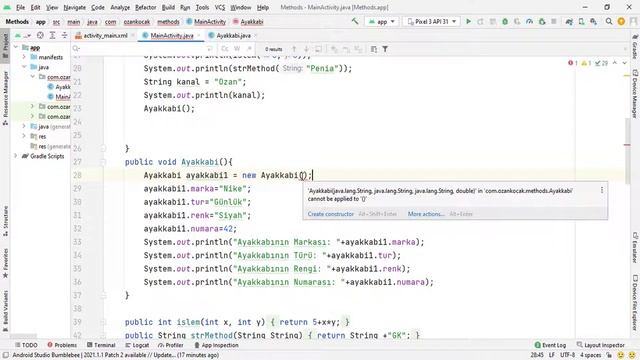This screenshot has height=360, width=640.
Task: Switch to Ayakkabi.java tab
Action: (x=233, y=36)
